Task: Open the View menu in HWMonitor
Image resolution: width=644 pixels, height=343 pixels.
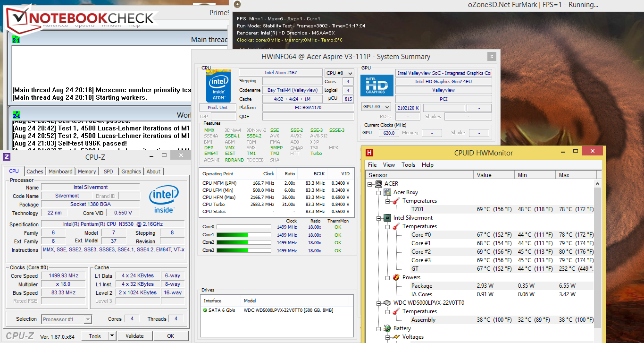Action: tap(389, 165)
